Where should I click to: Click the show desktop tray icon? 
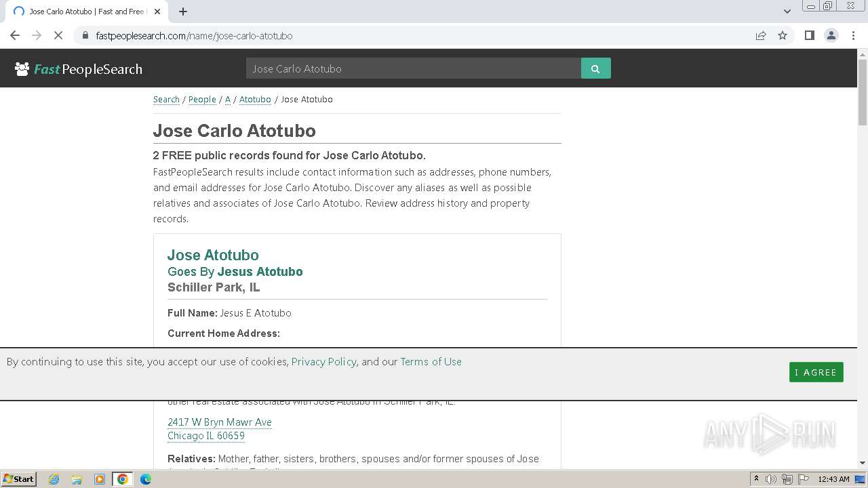(861, 479)
